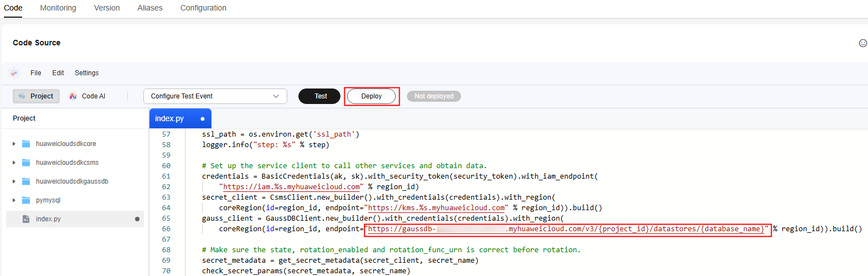This screenshot has width=868, height=276.
Task: Open the Configure Test Event dropdown
Action: click(x=215, y=96)
